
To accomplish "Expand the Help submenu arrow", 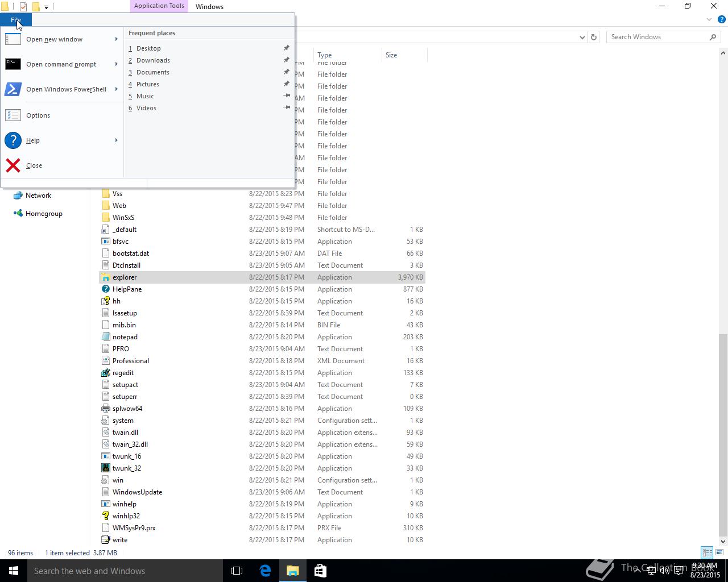I will (117, 140).
